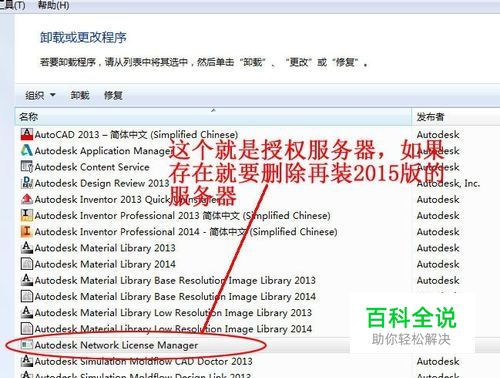Click publisher cell of Inventor Professional 2014 row

pyautogui.click(x=438, y=232)
